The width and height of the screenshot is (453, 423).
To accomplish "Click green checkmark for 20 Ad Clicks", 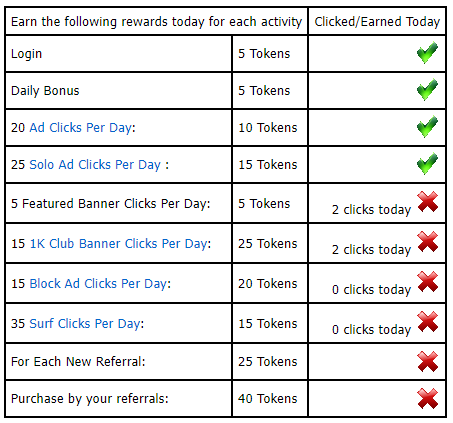I will (427, 127).
